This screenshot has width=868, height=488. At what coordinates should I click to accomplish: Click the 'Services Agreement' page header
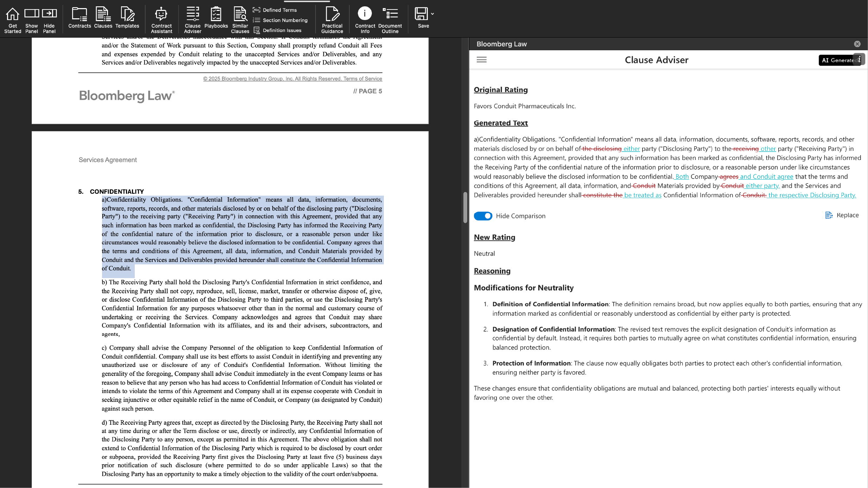(108, 160)
